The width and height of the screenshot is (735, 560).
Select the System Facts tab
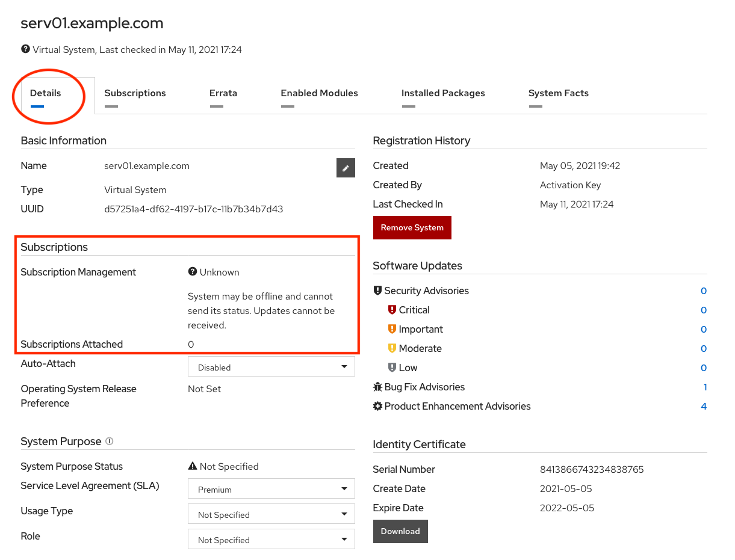(x=558, y=93)
